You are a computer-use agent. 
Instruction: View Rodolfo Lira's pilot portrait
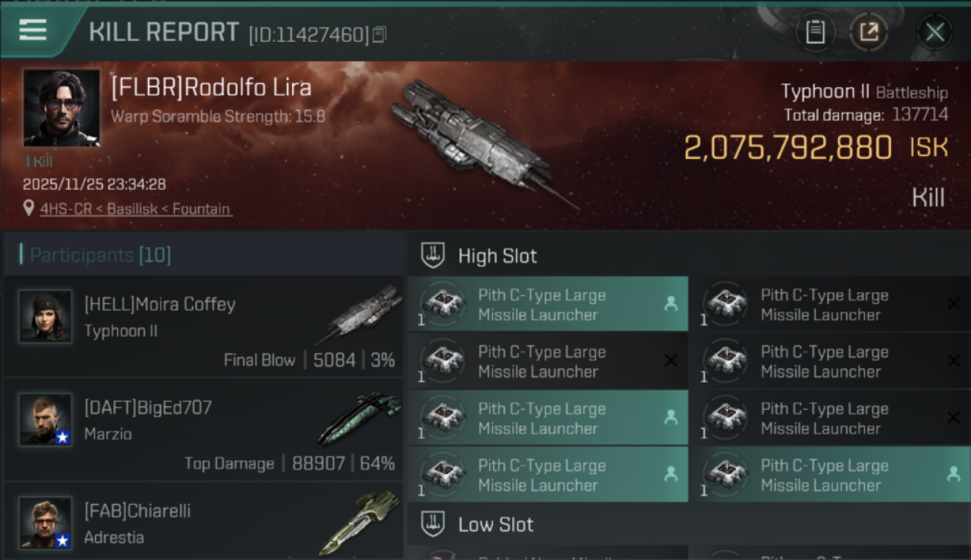click(x=61, y=108)
